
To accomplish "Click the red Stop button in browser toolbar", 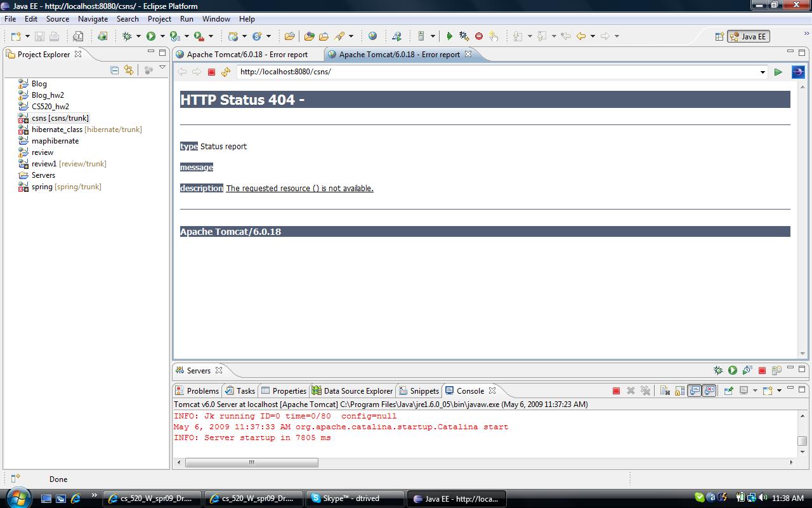I will click(x=212, y=72).
